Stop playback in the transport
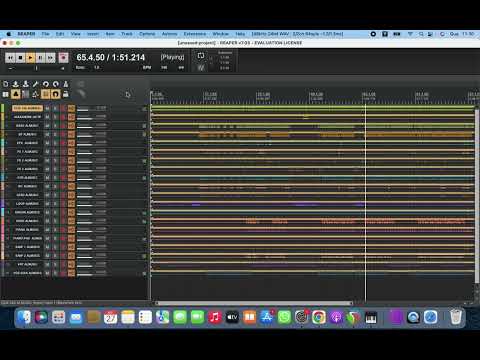The image size is (480, 360). click(20, 58)
